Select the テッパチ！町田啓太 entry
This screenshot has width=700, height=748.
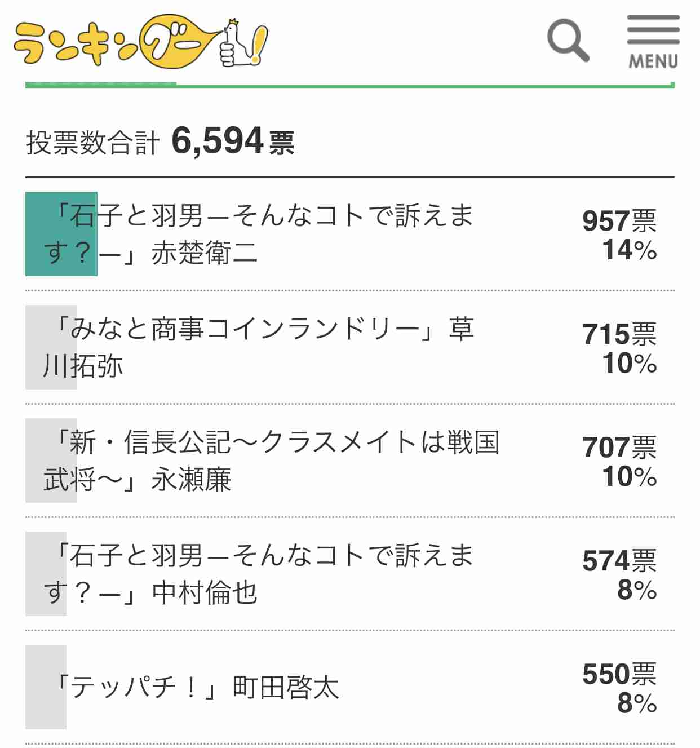click(350, 687)
